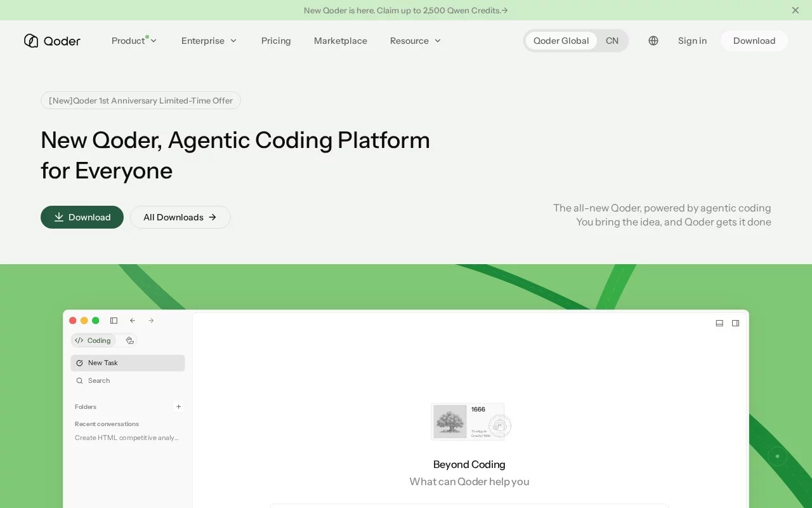Toggle the bottom panel layout icon
Screen dimensions: 812x508
[x=719, y=323]
